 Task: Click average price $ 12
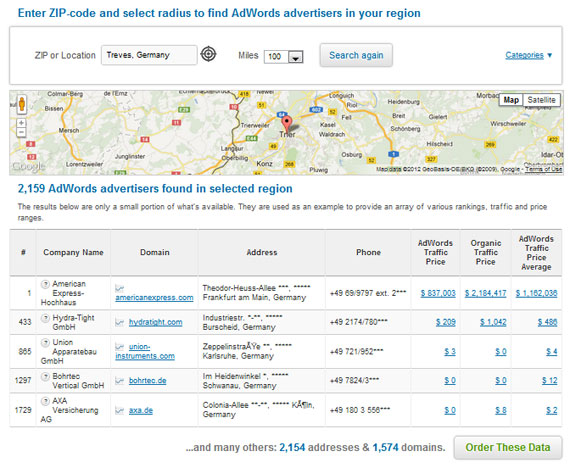[549, 380]
